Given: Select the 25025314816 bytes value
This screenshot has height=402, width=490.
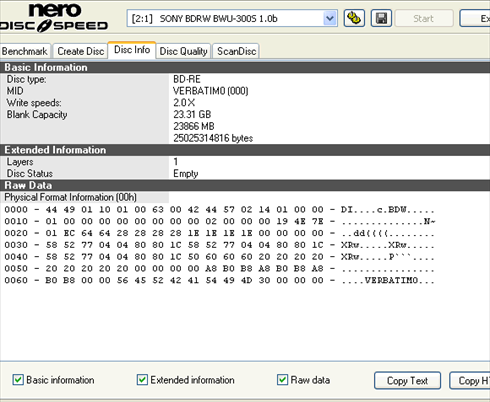Looking at the screenshot, I should click(x=213, y=138).
